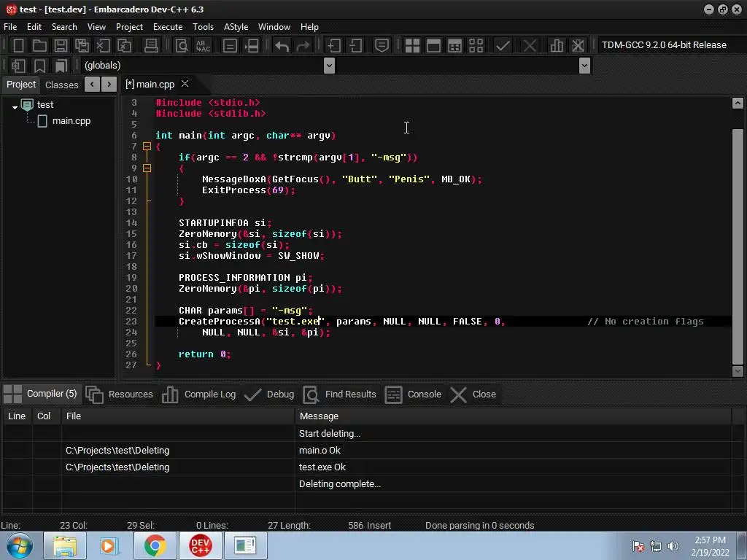Click the Delete profiling information icon

(578, 46)
